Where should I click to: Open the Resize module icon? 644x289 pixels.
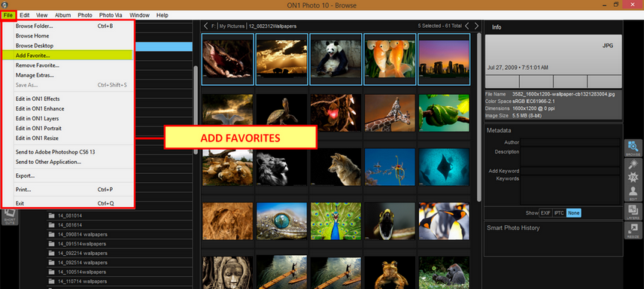click(633, 230)
